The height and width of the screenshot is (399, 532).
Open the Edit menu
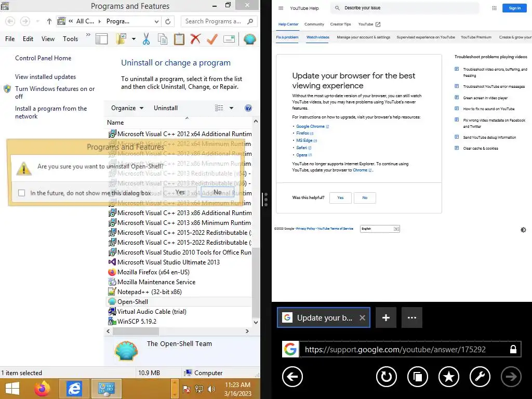(x=28, y=39)
